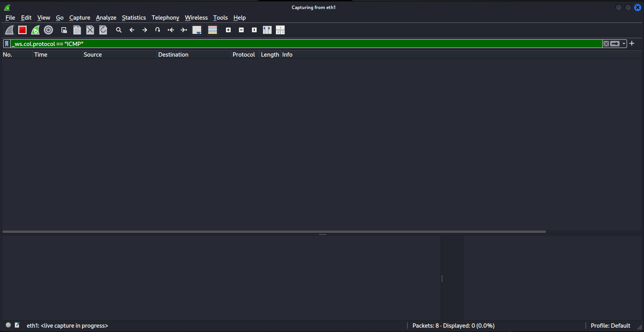The width and height of the screenshot is (644, 332).
Task: Open capture options gear icon
Action: [x=48, y=30]
